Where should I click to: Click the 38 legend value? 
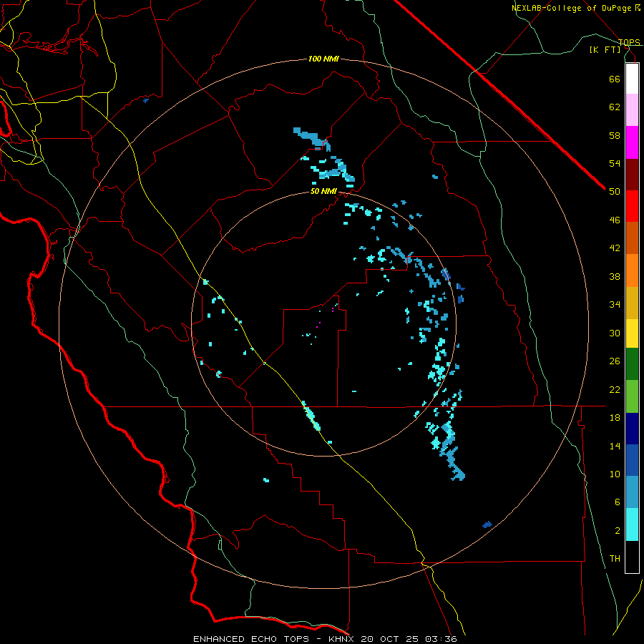(x=615, y=276)
